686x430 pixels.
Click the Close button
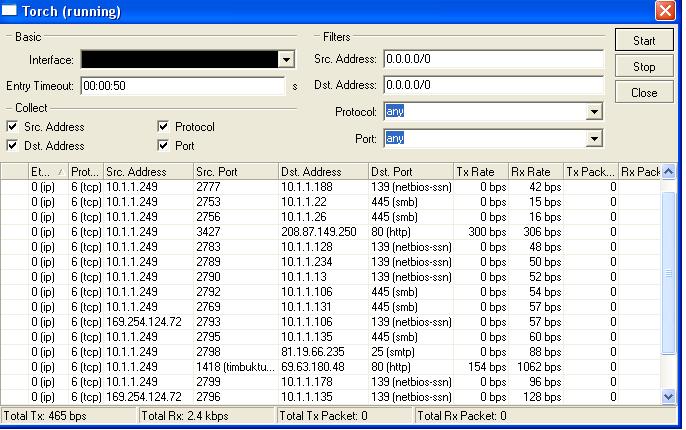point(644,92)
